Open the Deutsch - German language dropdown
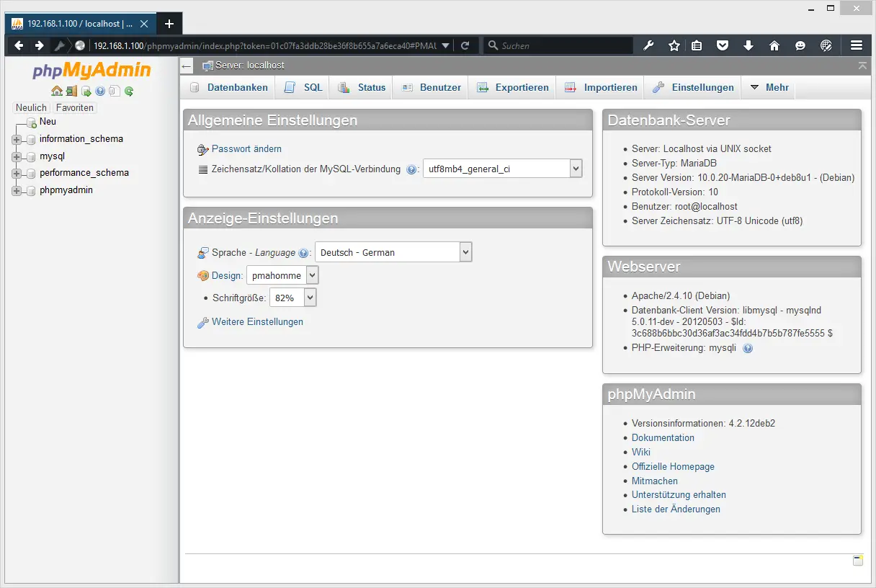 click(393, 252)
